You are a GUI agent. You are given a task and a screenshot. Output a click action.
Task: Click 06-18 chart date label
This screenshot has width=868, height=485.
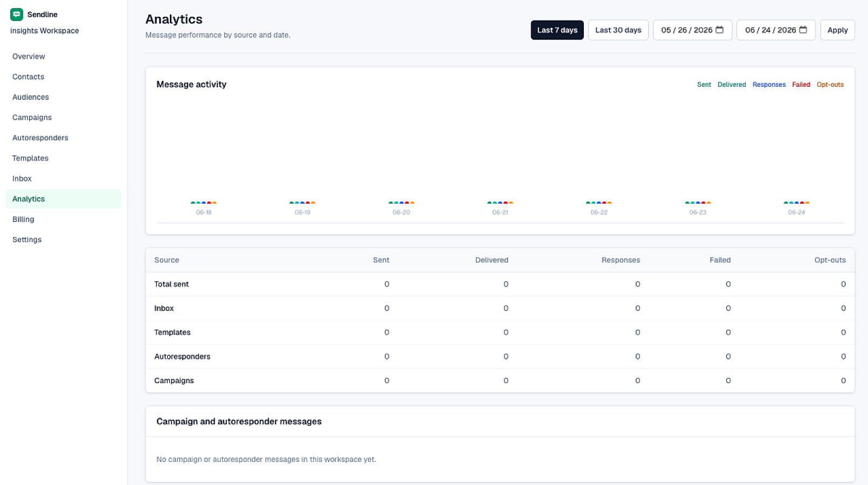(204, 212)
